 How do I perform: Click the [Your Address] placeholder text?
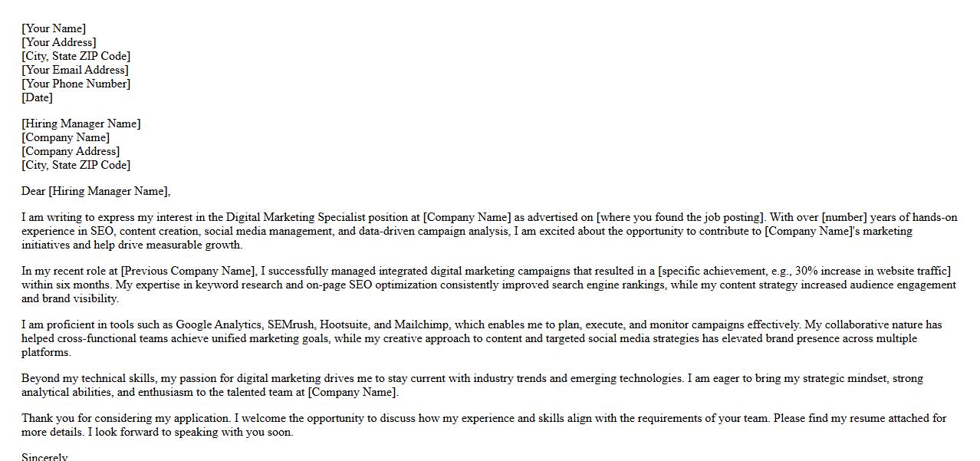pos(59,42)
